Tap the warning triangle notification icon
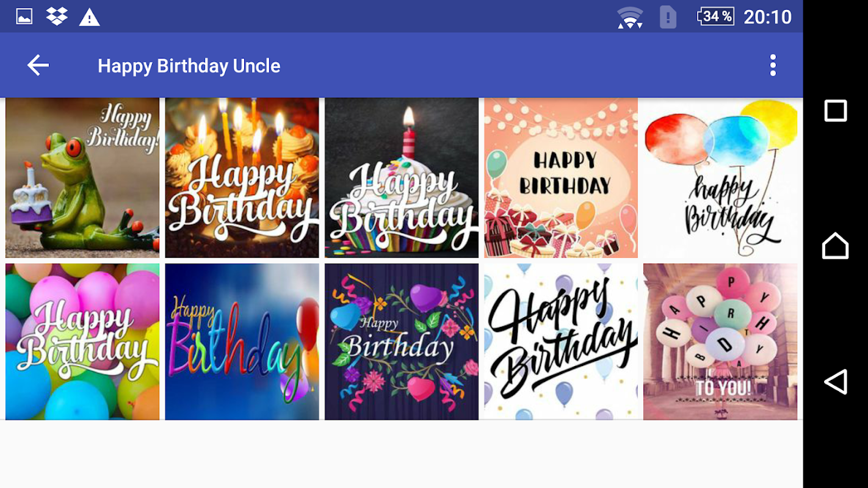The width and height of the screenshot is (868, 488). tap(90, 17)
